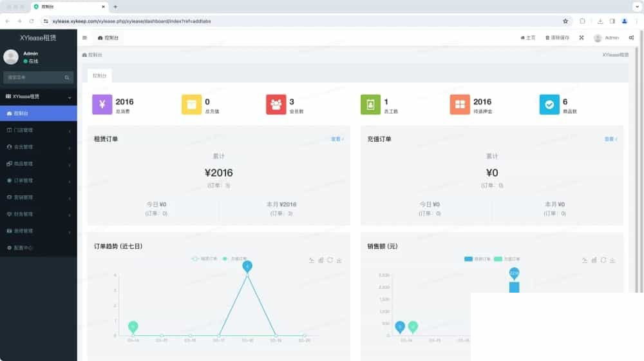The image size is (644, 361).
Task: Expand the 财务管理 sidebar menu
Action: (39, 214)
